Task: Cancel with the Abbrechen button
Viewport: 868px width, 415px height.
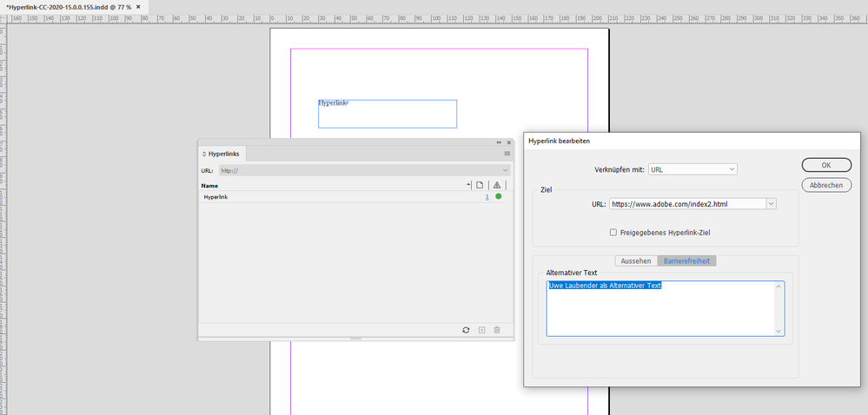Action: (x=826, y=185)
